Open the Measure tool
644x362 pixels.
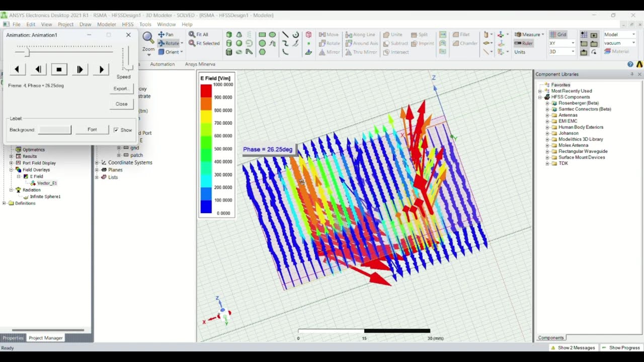click(x=528, y=35)
